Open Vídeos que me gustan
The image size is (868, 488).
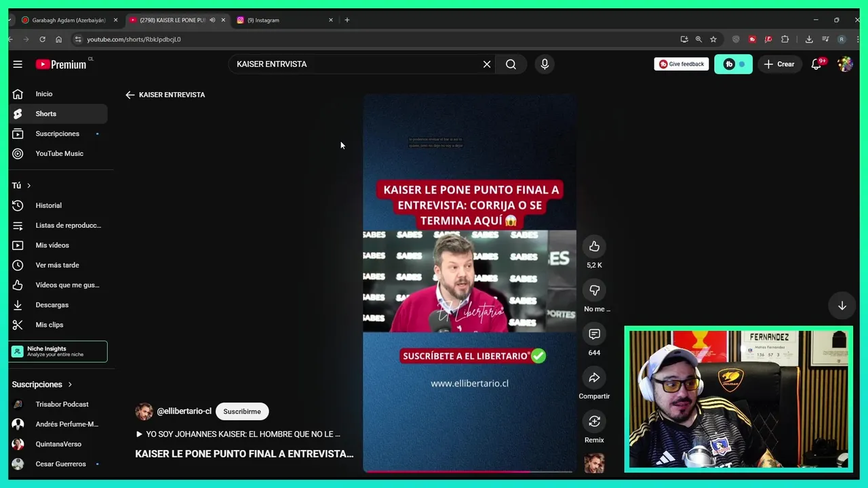58,285
